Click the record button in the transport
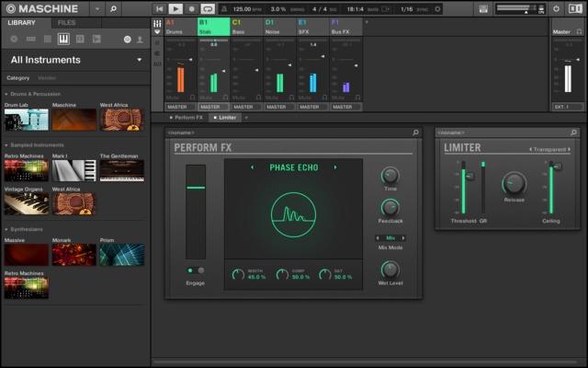 pos(192,8)
